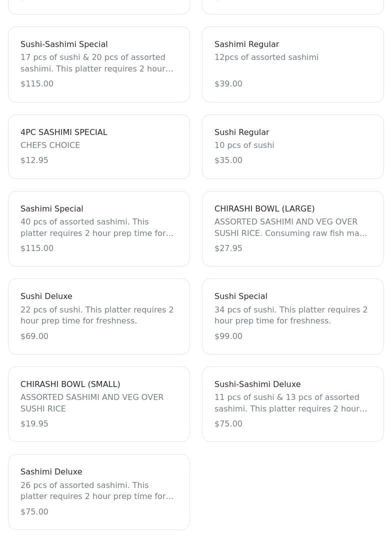Click the $27.95 Chirashi bowl price
Image resolution: width=392 pixels, height=548 pixels.
coord(228,248)
